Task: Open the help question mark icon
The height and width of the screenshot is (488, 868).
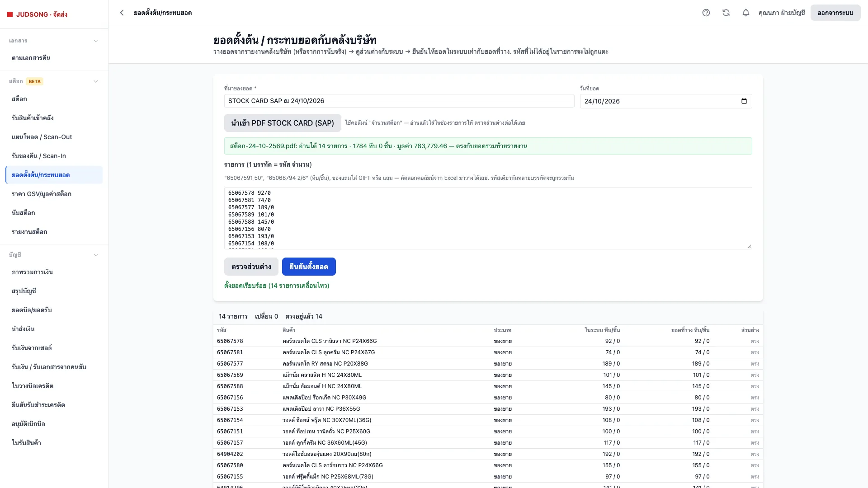Action: tap(706, 13)
